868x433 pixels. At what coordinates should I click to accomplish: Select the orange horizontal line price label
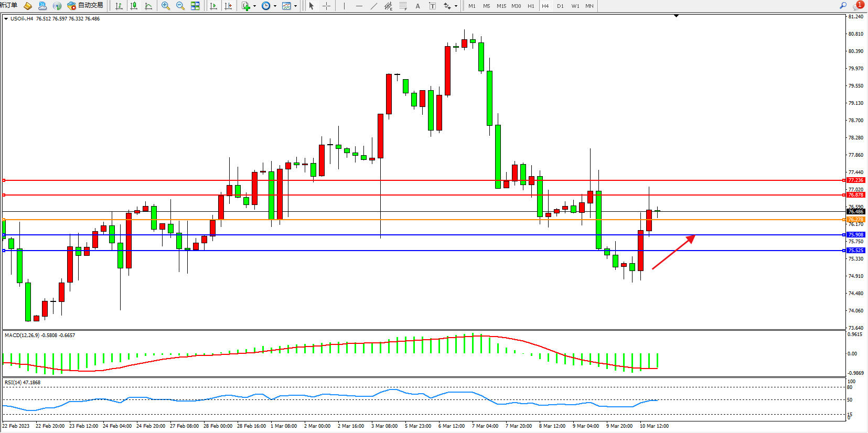coord(855,220)
